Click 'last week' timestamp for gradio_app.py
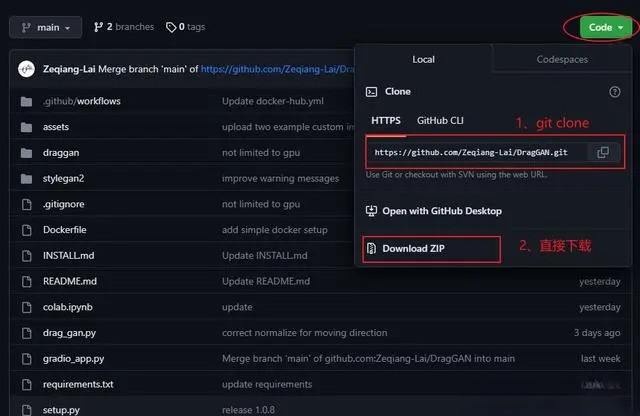The width and height of the screenshot is (640, 416). (600, 358)
